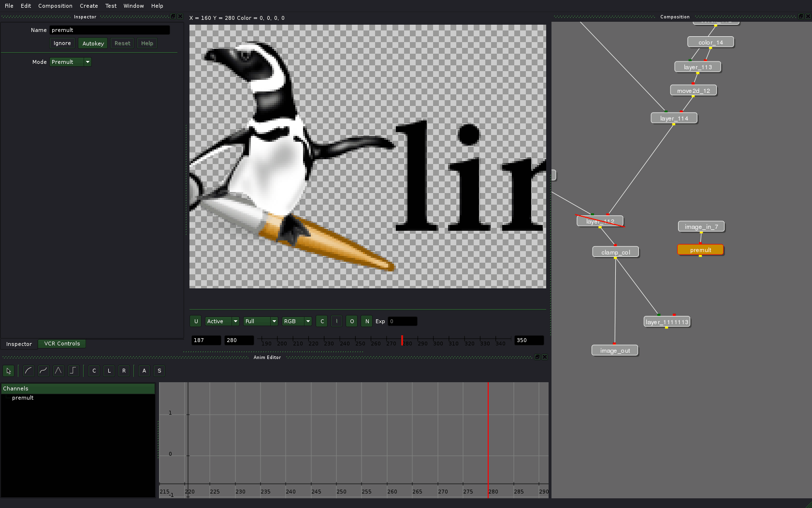This screenshot has height=508, width=812.
Task: Click the Name field containing premult
Action: (x=110, y=30)
